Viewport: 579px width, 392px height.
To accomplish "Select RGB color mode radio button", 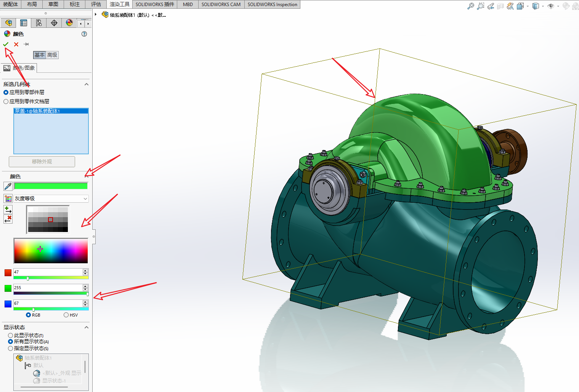I will (x=28, y=315).
